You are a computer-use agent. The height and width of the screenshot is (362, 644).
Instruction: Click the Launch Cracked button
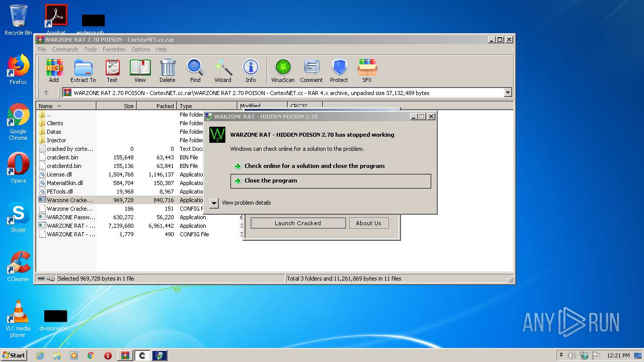pyautogui.click(x=298, y=223)
